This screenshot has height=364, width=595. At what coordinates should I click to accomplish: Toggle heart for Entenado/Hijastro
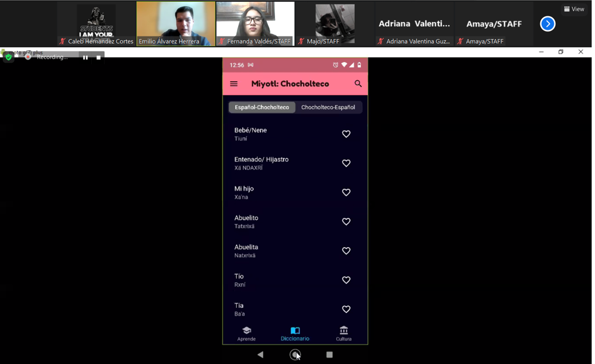pyautogui.click(x=346, y=164)
